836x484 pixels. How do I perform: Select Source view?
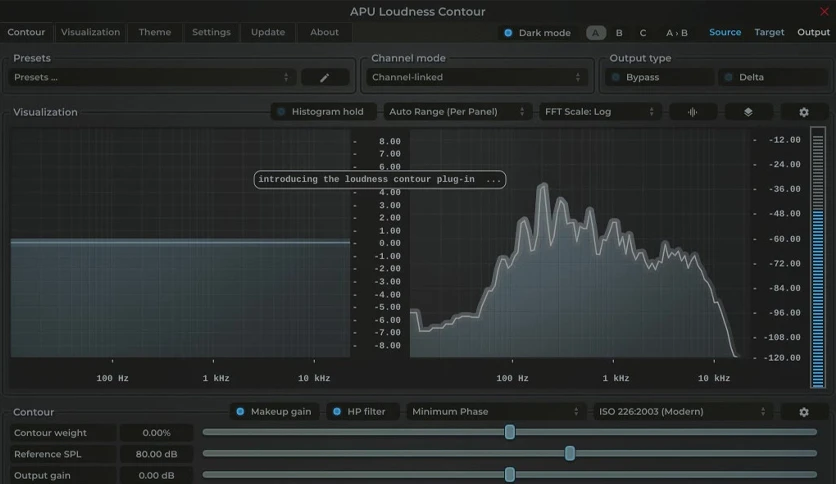pos(725,32)
